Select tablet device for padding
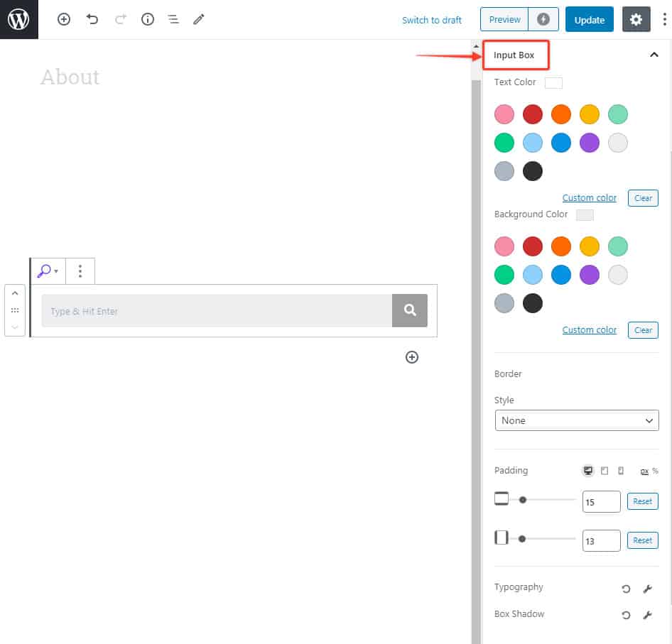The height and width of the screenshot is (644, 672). pyautogui.click(x=605, y=471)
